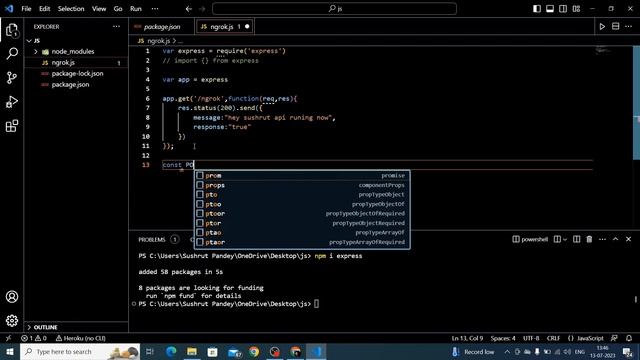Change indentation via Spaces: 4
Image resolution: width=640 pixels, height=360 pixels.
click(503, 338)
